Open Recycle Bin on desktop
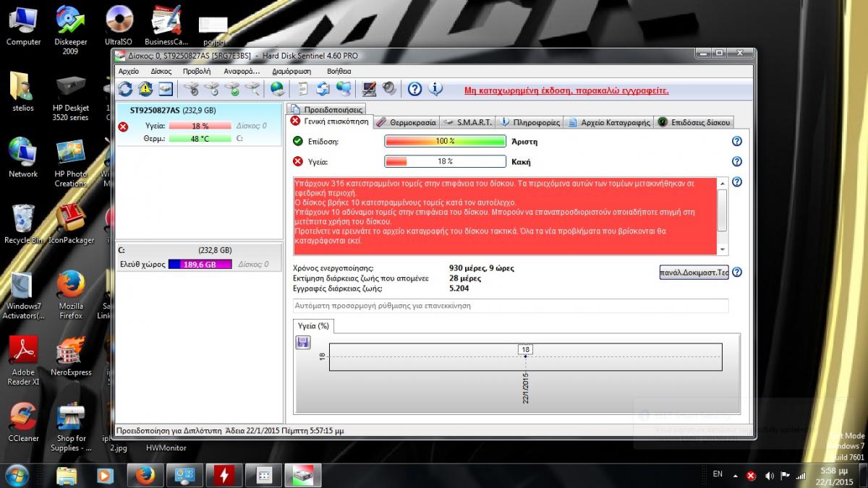Image resolution: width=868 pixels, height=488 pixels. pyautogui.click(x=23, y=223)
